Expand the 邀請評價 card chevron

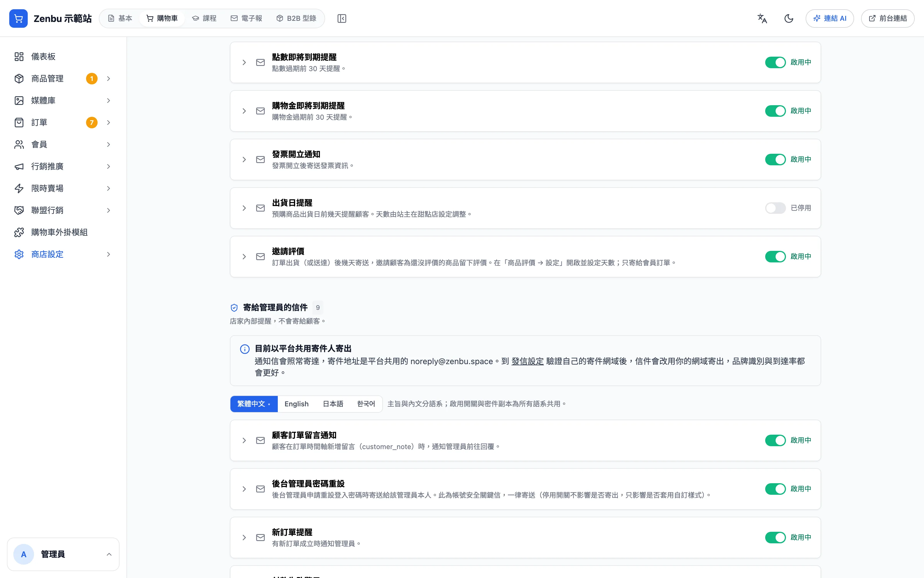[x=244, y=257]
